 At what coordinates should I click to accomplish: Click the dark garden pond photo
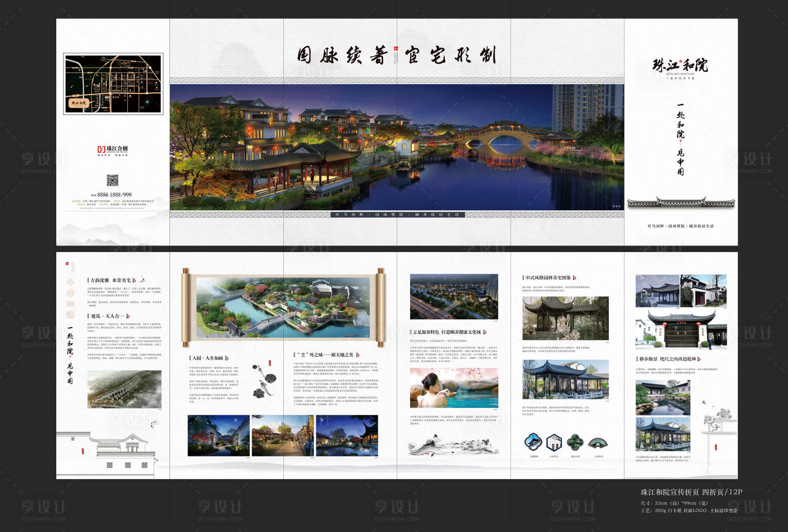[663, 398]
